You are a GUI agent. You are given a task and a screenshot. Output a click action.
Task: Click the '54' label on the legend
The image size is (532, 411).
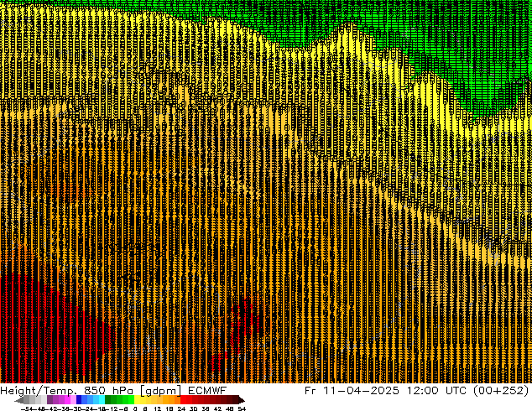pyautogui.click(x=242, y=408)
